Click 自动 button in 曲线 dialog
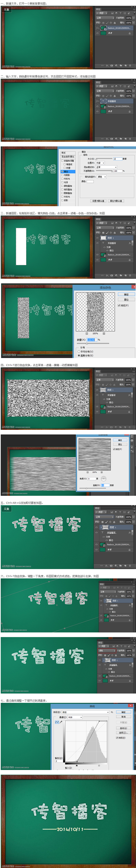This screenshot has height=868, width=136. click(123, 728)
